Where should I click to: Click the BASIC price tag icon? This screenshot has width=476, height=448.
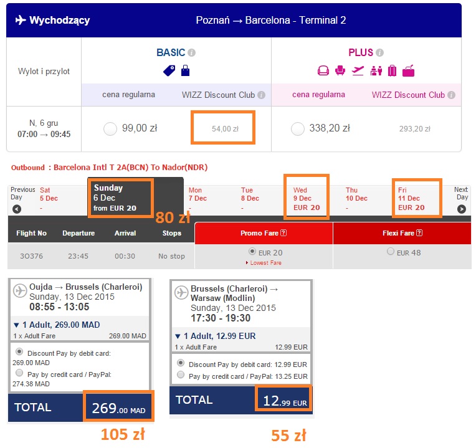point(169,71)
